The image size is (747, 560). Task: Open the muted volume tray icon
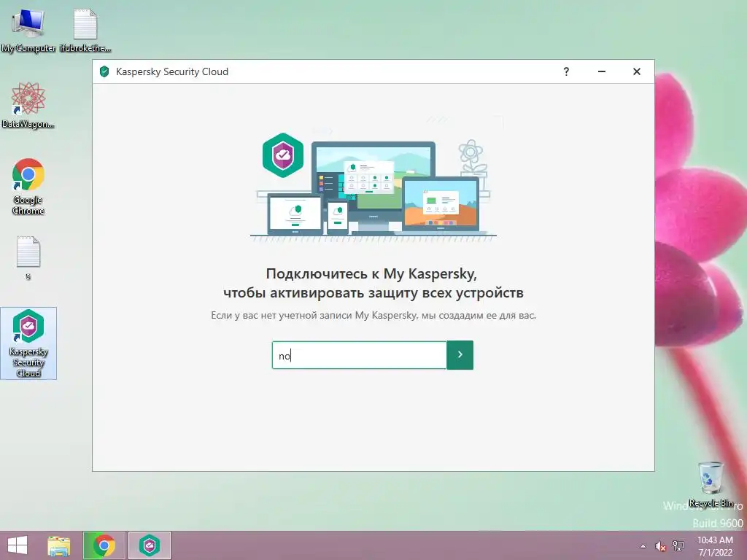[x=660, y=546]
